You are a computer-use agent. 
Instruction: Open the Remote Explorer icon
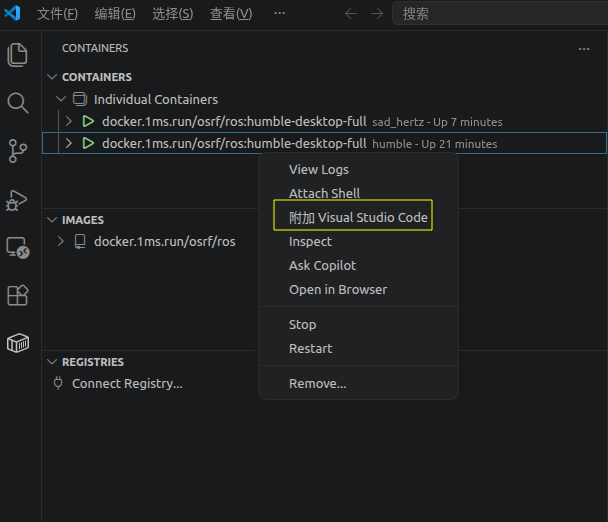18,247
